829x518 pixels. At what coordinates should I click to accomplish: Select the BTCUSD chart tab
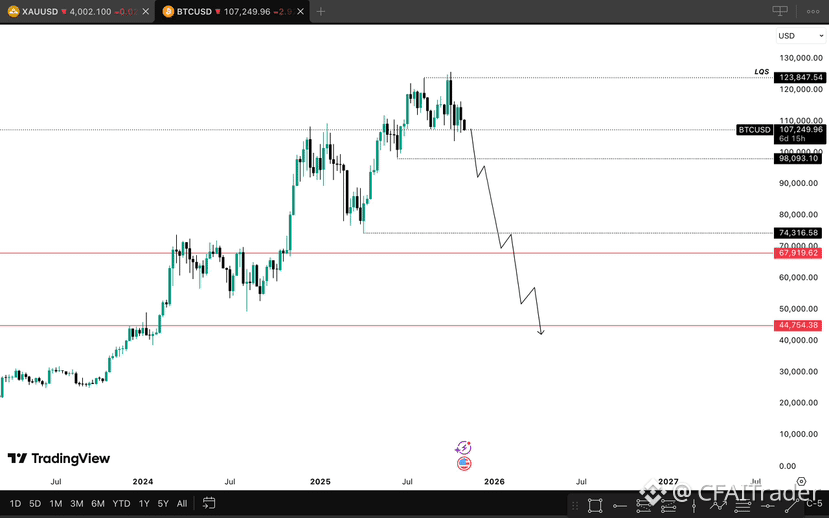coord(232,11)
